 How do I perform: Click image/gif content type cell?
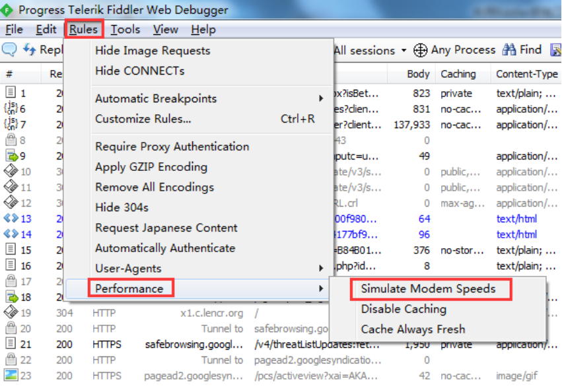(x=516, y=376)
